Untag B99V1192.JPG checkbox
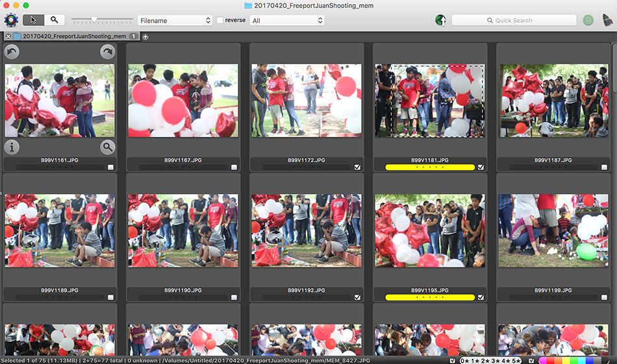 click(x=357, y=298)
